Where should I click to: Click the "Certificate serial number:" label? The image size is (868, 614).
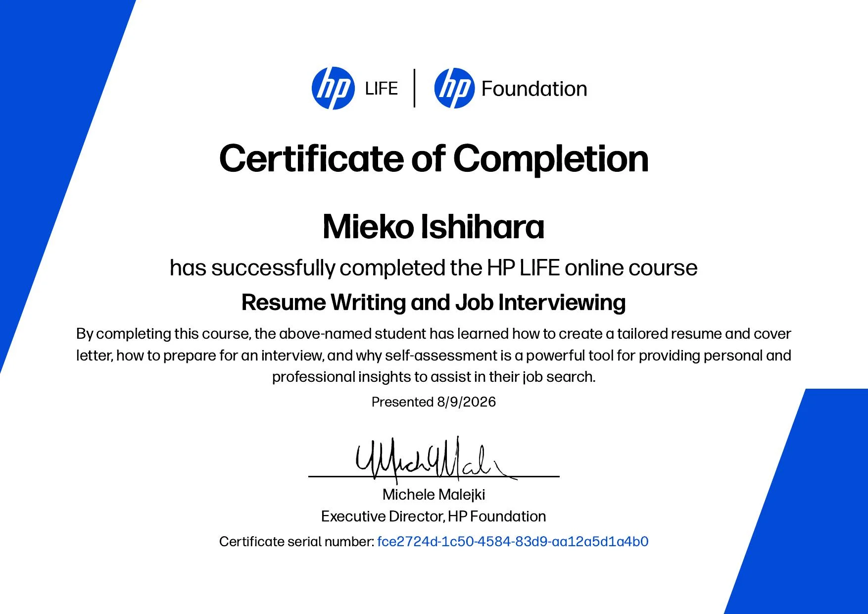[x=296, y=542]
